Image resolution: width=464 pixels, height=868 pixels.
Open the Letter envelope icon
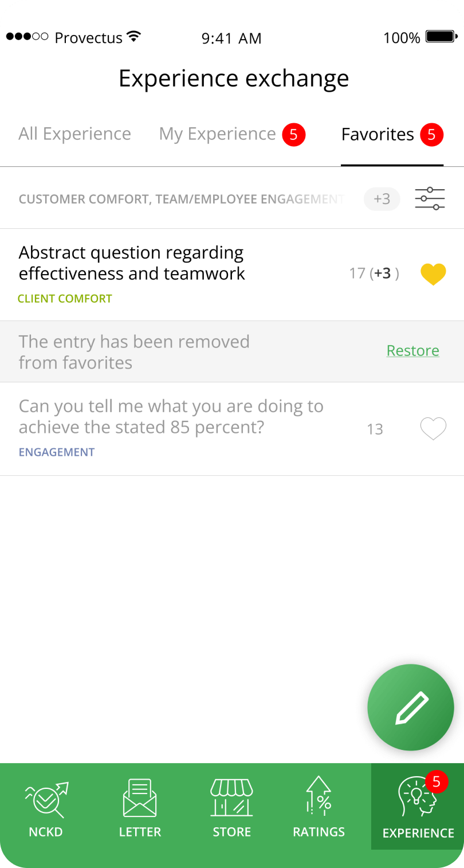click(x=140, y=797)
